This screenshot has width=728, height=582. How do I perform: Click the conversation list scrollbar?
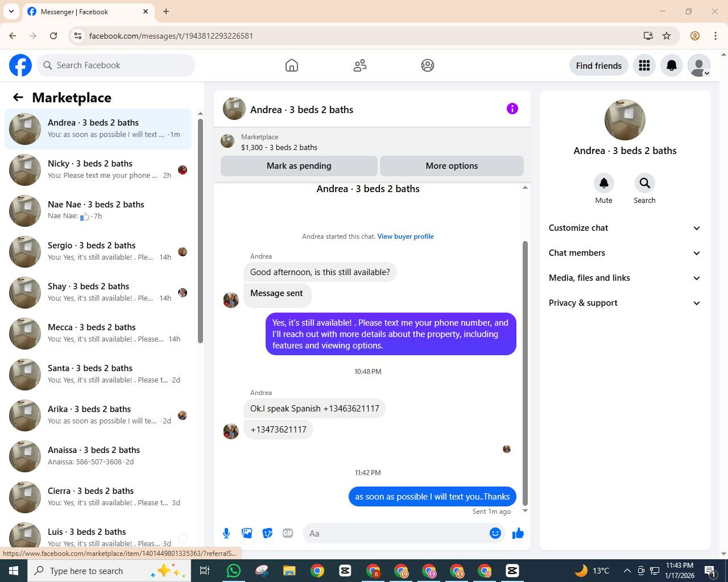200,231
